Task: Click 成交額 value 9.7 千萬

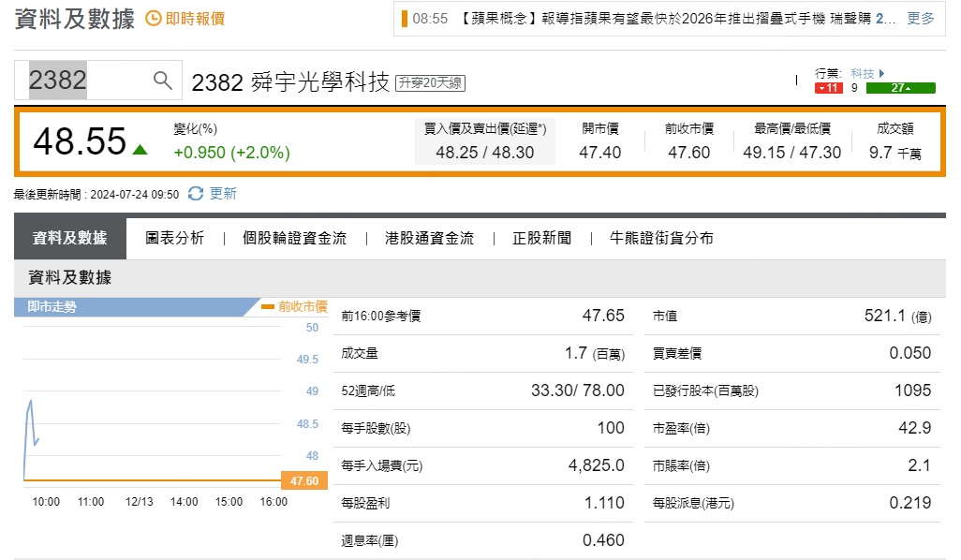Action: 894,153
